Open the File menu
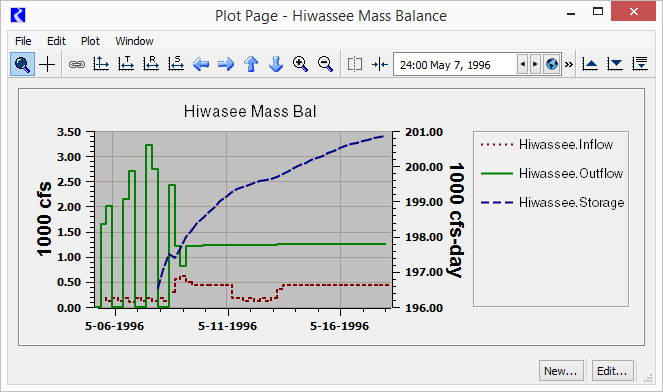The width and height of the screenshot is (663, 392). pyautogui.click(x=23, y=41)
